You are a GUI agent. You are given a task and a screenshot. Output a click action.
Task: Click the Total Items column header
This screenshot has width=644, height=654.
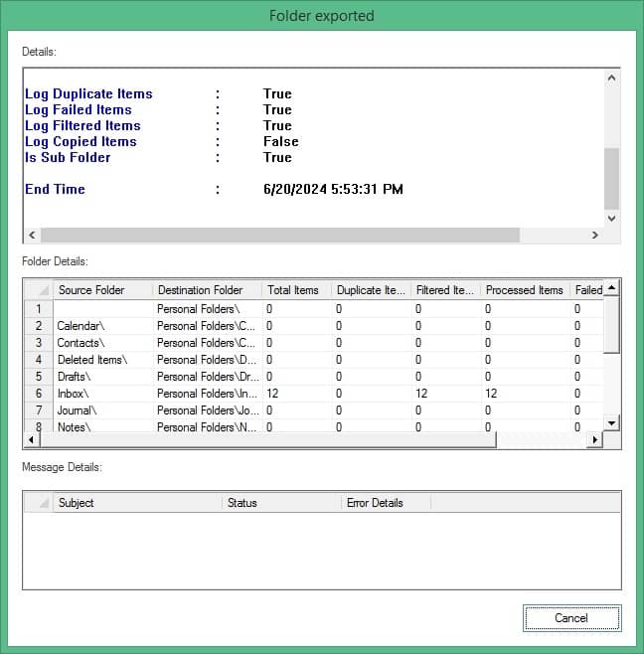(x=296, y=290)
